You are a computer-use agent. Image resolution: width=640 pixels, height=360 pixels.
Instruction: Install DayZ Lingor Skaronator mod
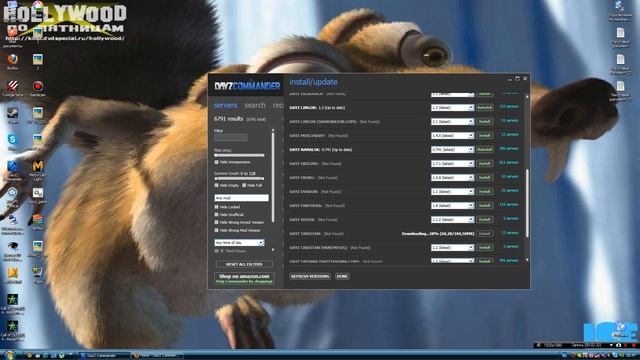tap(484, 122)
